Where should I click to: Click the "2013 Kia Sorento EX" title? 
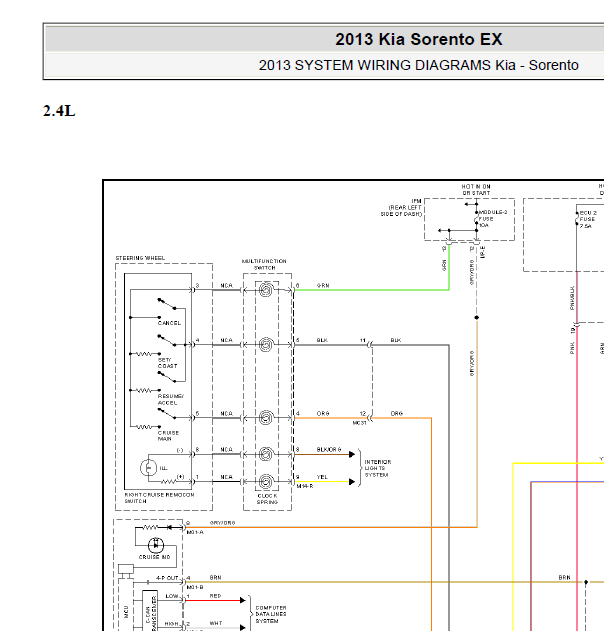point(418,39)
